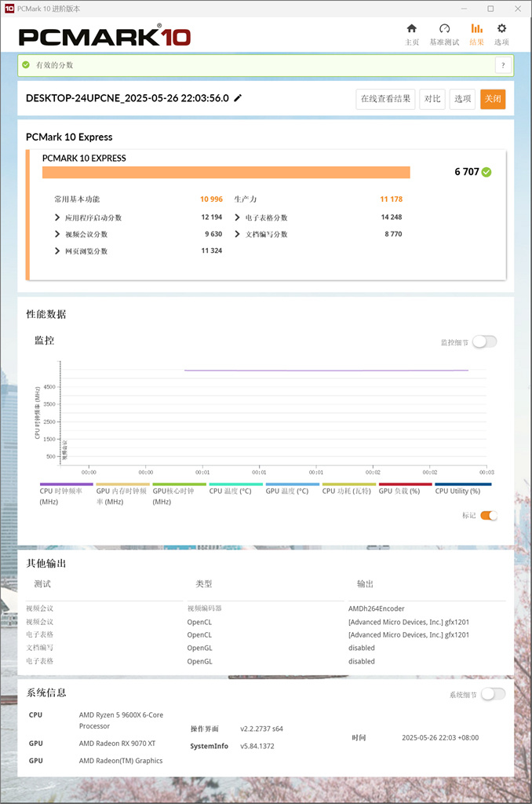Click the result name DESKTOP-24UPCNE title
The width and height of the screenshot is (532, 804).
[127, 98]
